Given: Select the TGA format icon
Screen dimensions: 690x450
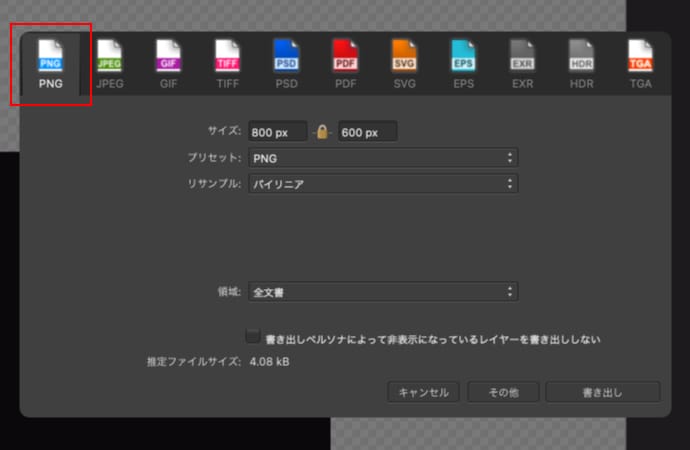Looking at the screenshot, I should (x=640, y=62).
